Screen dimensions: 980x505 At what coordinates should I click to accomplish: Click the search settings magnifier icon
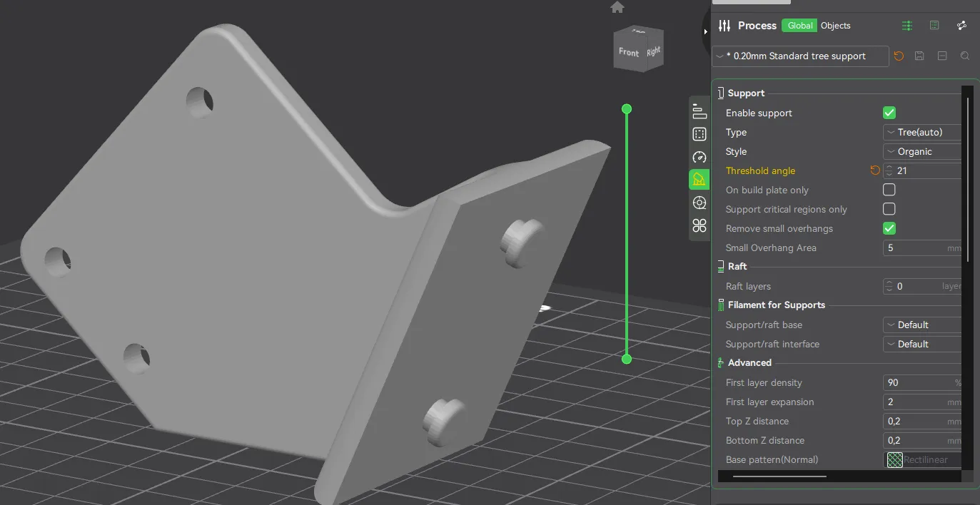(x=965, y=56)
